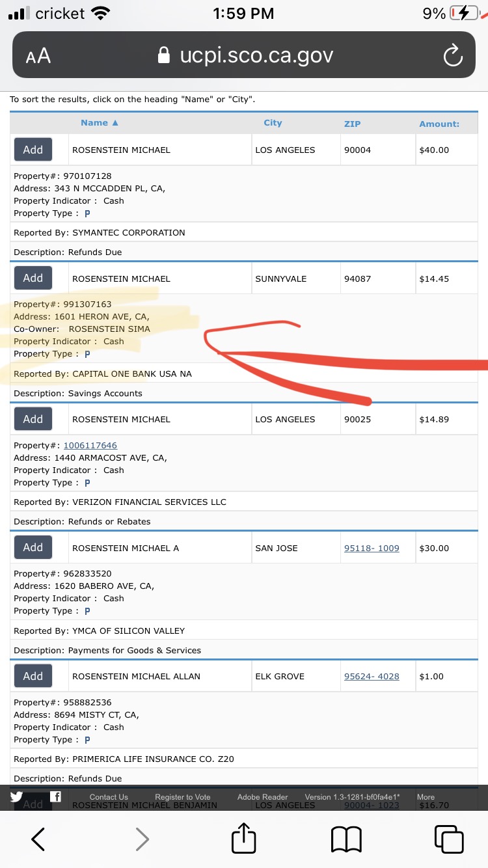This screenshot has height=868, width=488.
Task: Sort results by Name column heading
Action: coord(100,123)
